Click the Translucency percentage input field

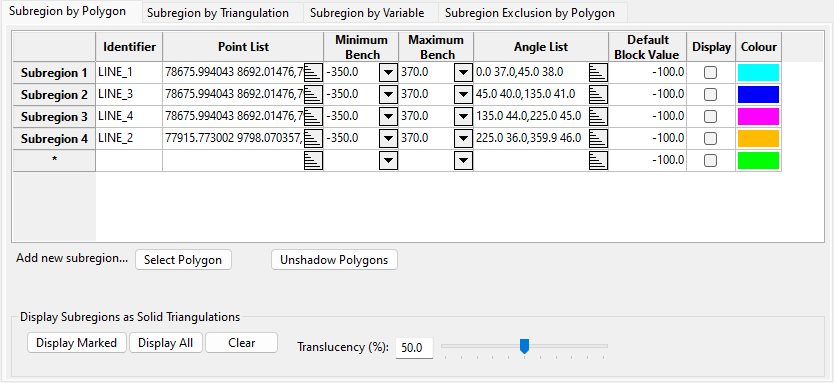tap(414, 348)
